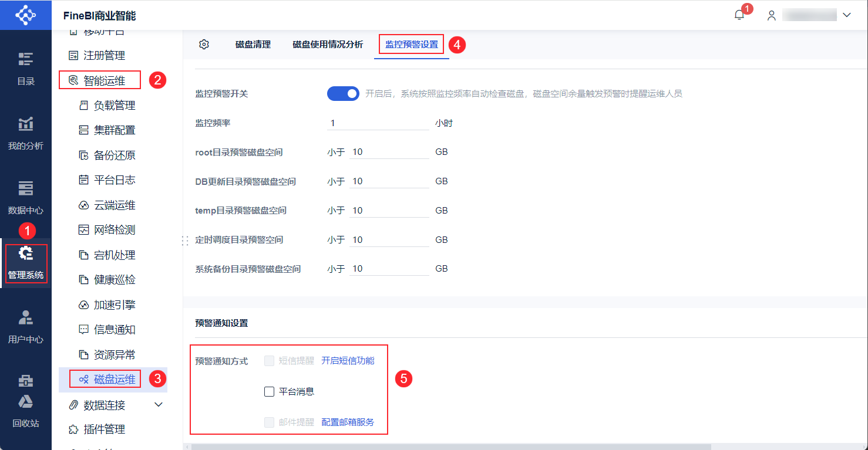The height and width of the screenshot is (450, 868).
Task: Check the 平台消息 checkbox
Action: (270, 391)
